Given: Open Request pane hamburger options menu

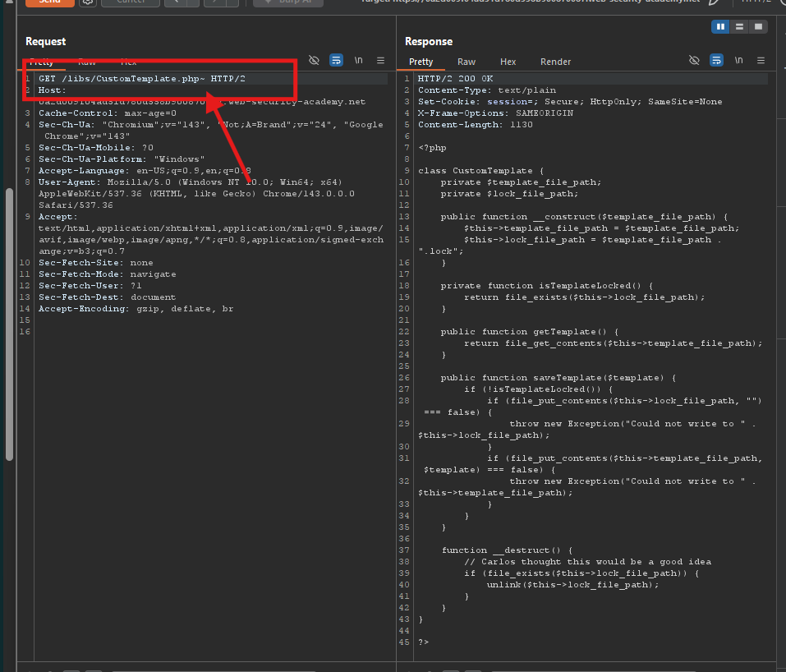Looking at the screenshot, I should click(x=380, y=60).
